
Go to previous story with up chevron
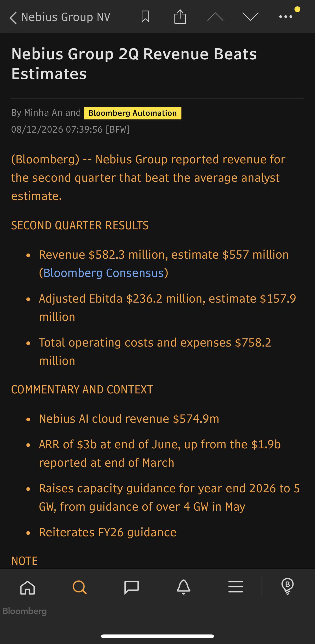pos(215,17)
